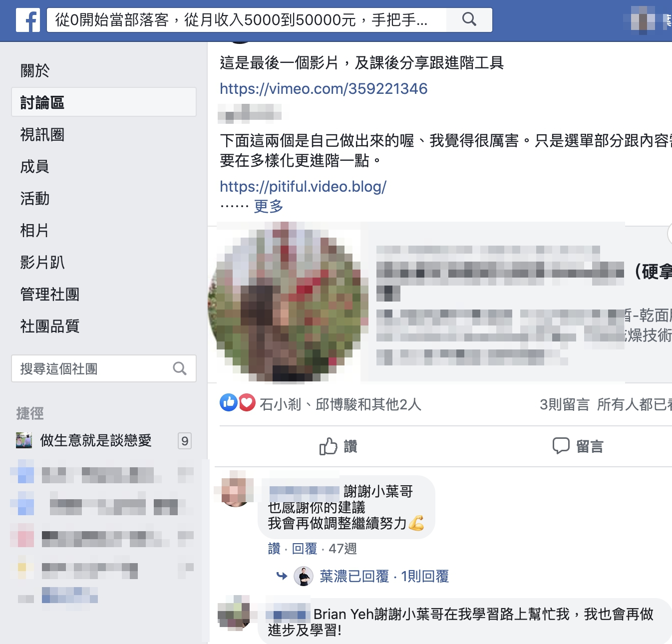Open the 討論區 sidebar tab
Screen dimensions: 672x644
104,102
